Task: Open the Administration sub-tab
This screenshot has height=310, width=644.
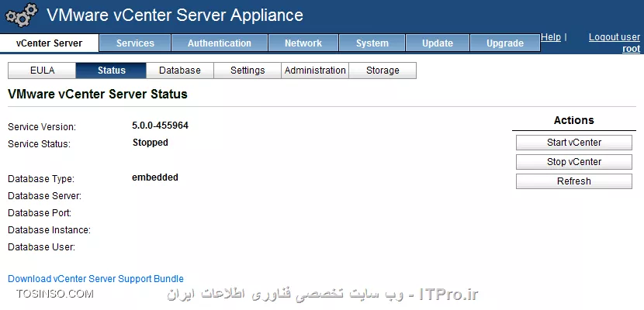Action: point(315,71)
